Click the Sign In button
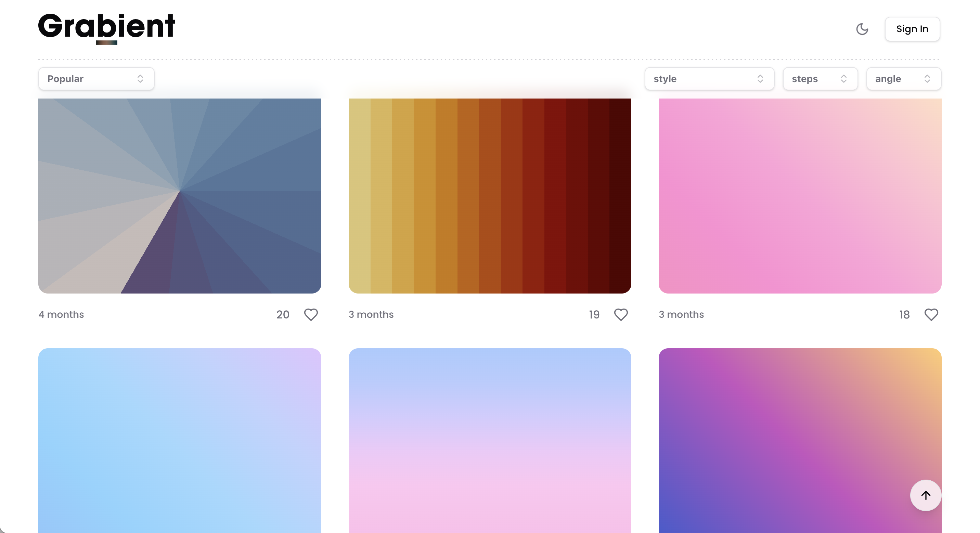The image size is (980, 533). (912, 29)
